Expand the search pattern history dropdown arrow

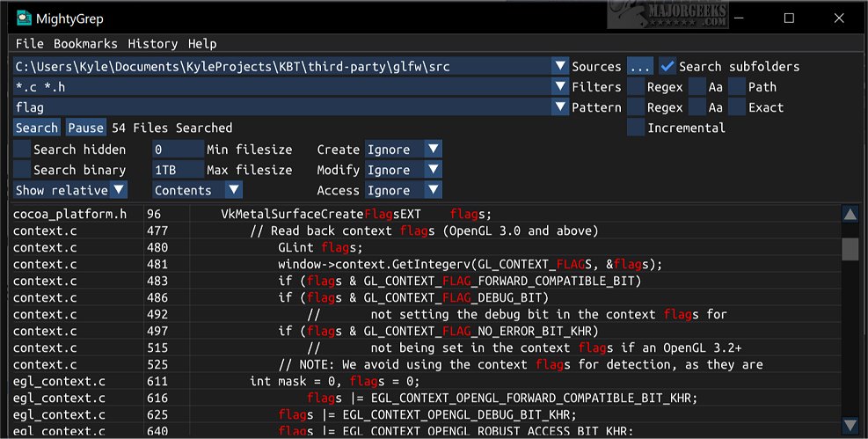tap(560, 106)
